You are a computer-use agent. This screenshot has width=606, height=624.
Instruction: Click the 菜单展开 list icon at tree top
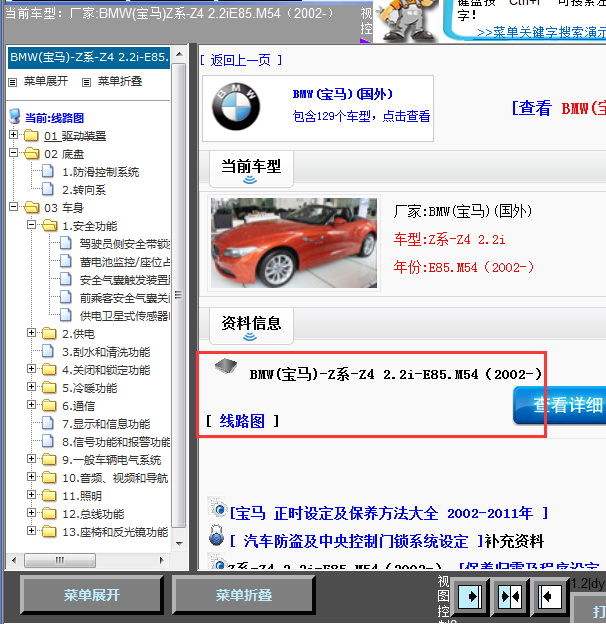pyautogui.click(x=13, y=82)
